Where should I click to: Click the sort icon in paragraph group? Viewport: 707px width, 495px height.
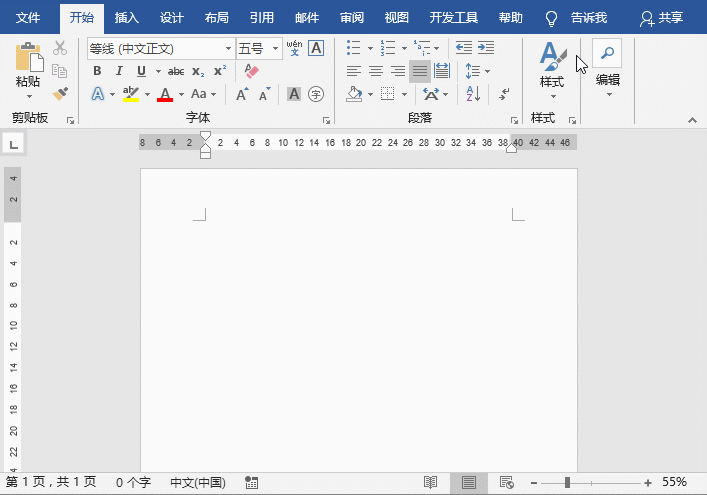(x=474, y=94)
